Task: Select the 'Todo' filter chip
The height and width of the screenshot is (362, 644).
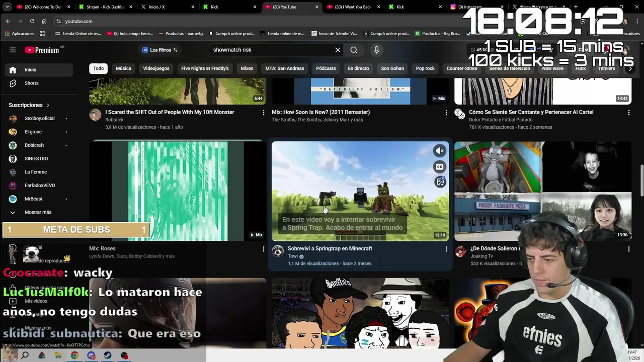Action: point(99,68)
